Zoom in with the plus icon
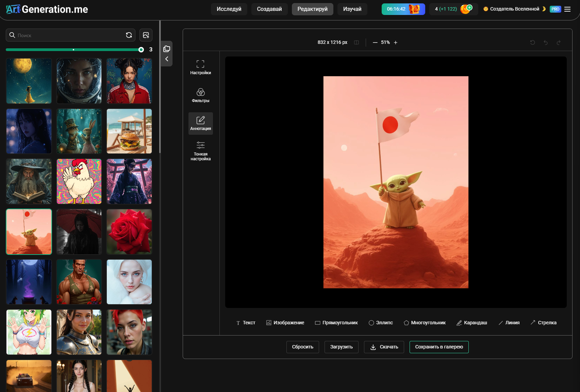 point(396,43)
